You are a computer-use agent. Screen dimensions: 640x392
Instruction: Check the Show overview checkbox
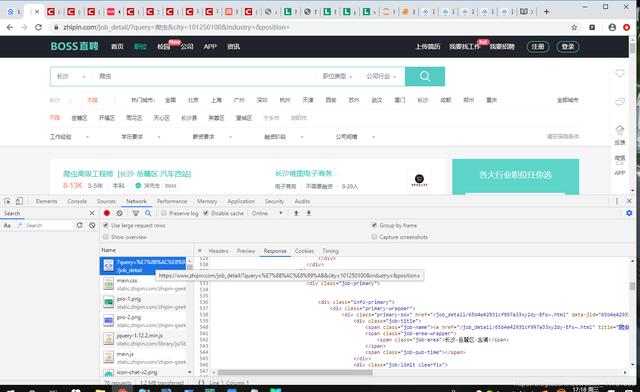coord(106,237)
